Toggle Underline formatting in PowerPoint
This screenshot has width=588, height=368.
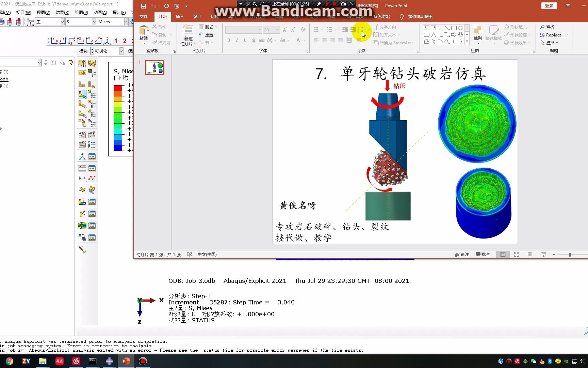(245, 40)
